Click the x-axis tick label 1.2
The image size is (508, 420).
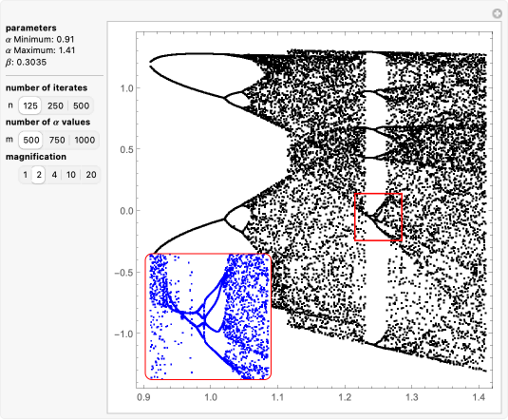click(x=345, y=397)
